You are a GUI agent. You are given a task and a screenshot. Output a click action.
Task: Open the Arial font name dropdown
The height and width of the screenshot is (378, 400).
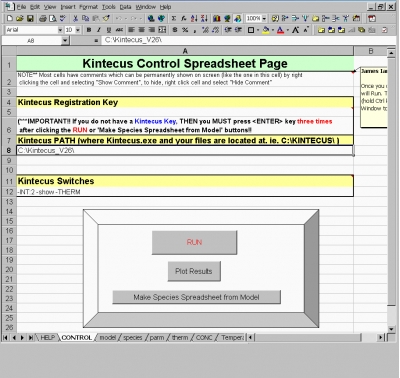(x=60, y=30)
